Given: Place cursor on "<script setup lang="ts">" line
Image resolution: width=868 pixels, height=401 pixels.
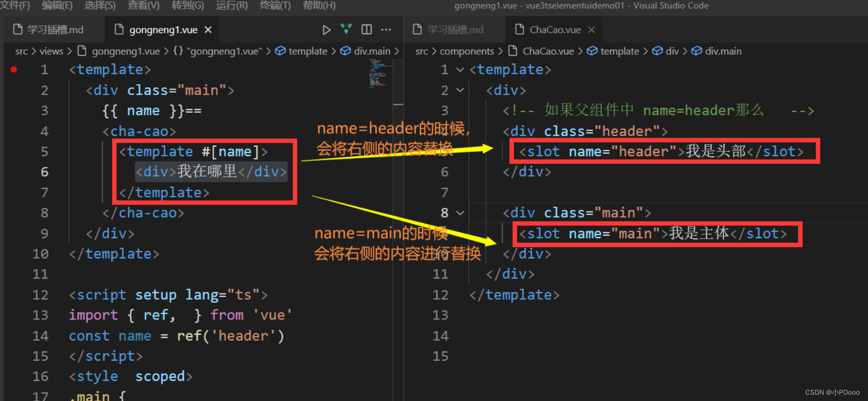Looking at the screenshot, I should click(x=168, y=295).
